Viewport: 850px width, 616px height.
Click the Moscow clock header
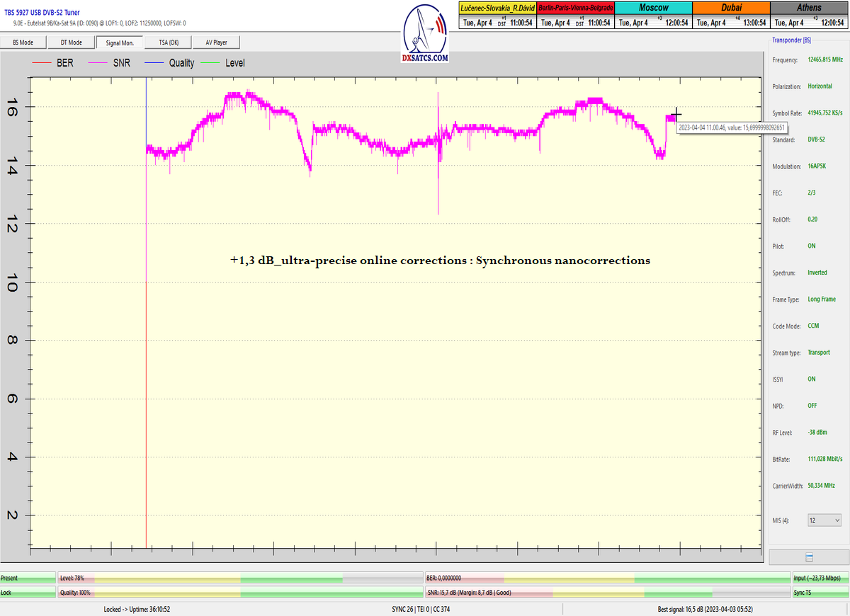click(x=652, y=8)
